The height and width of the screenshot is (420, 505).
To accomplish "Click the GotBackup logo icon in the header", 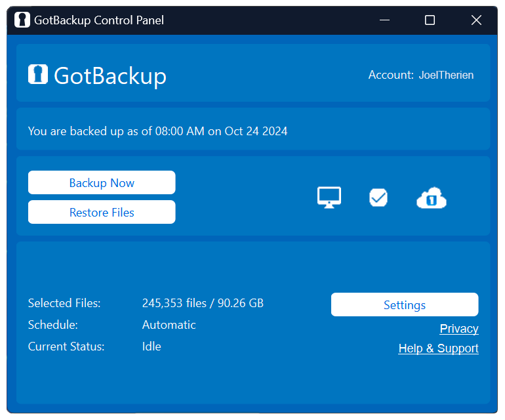I will [x=38, y=74].
